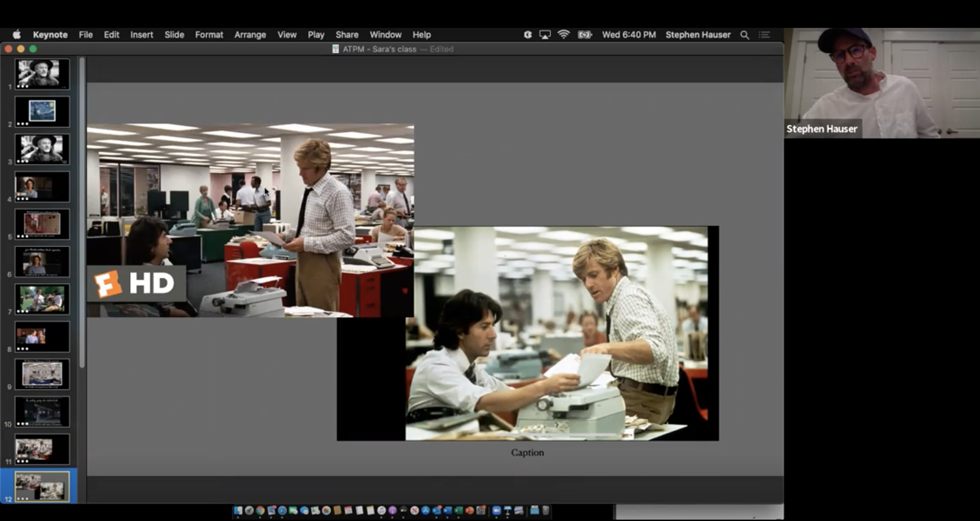
Task: Click the Wi-Fi status icon
Action: 563,35
